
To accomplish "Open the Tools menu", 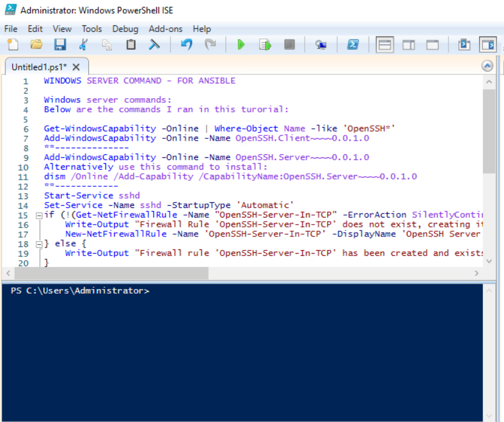I will point(92,29).
